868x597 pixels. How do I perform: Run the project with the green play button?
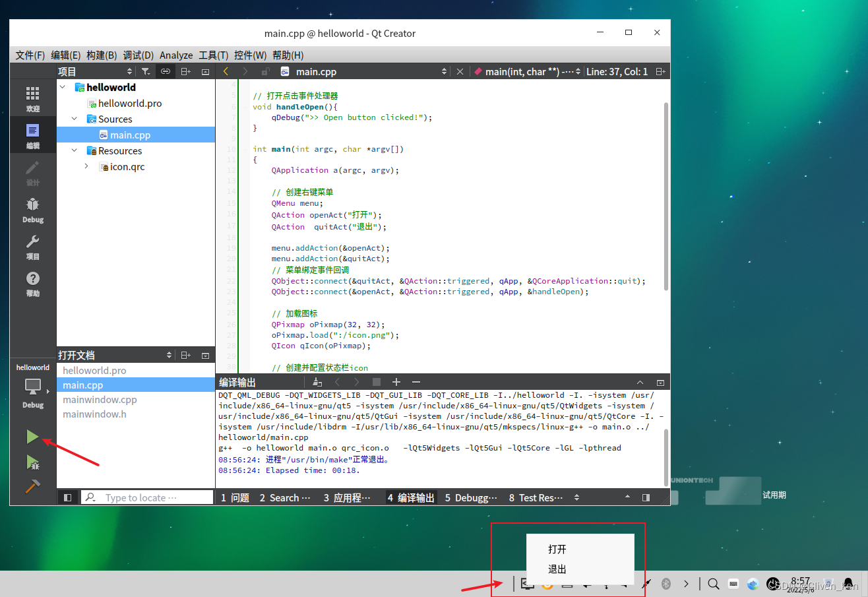point(32,436)
